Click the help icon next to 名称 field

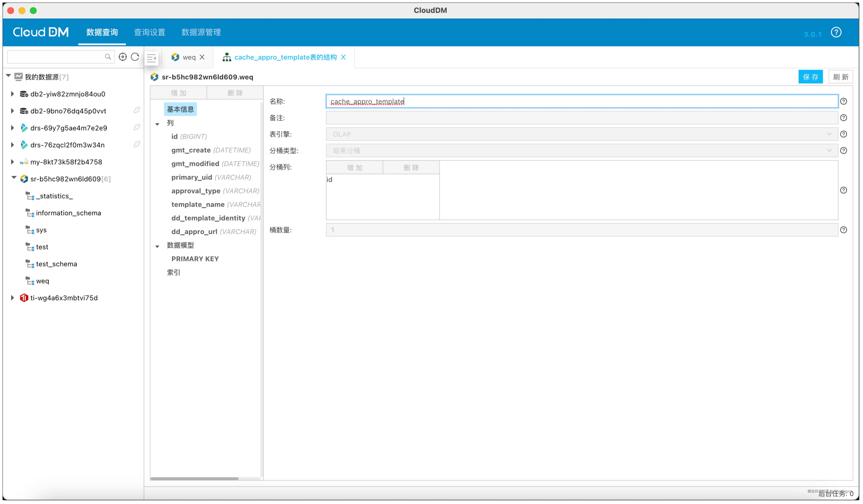pyautogui.click(x=843, y=101)
